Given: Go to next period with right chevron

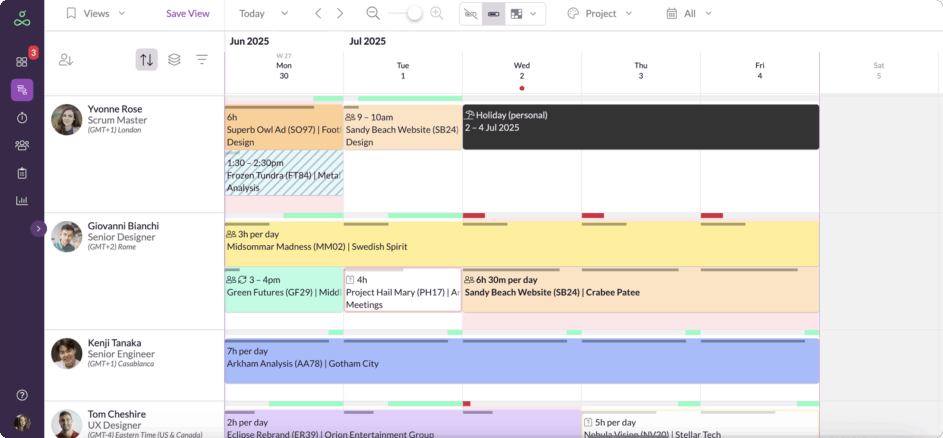Looking at the screenshot, I should pyautogui.click(x=340, y=13).
